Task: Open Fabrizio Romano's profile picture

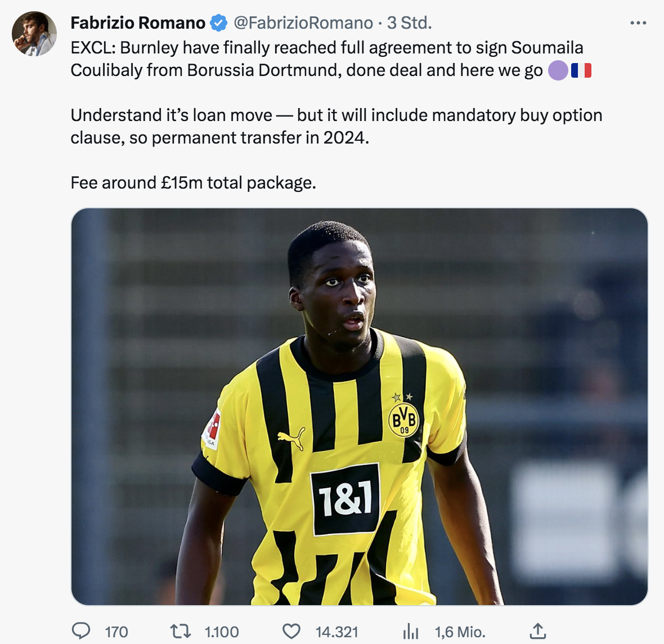Action: (34, 34)
